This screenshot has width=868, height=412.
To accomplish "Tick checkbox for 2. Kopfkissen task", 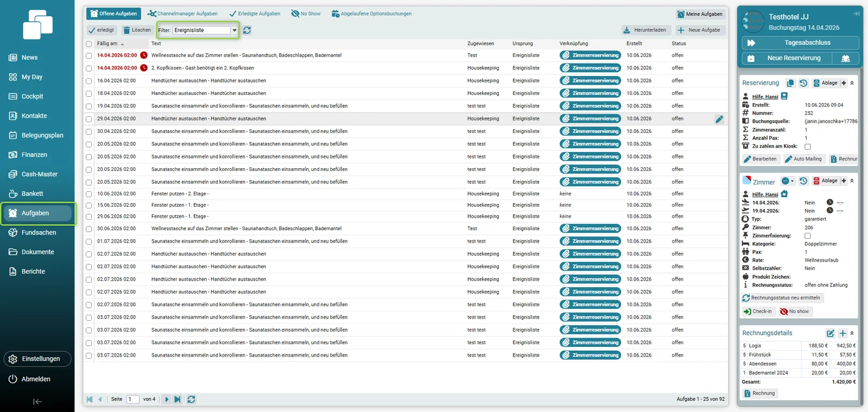I will [x=89, y=68].
